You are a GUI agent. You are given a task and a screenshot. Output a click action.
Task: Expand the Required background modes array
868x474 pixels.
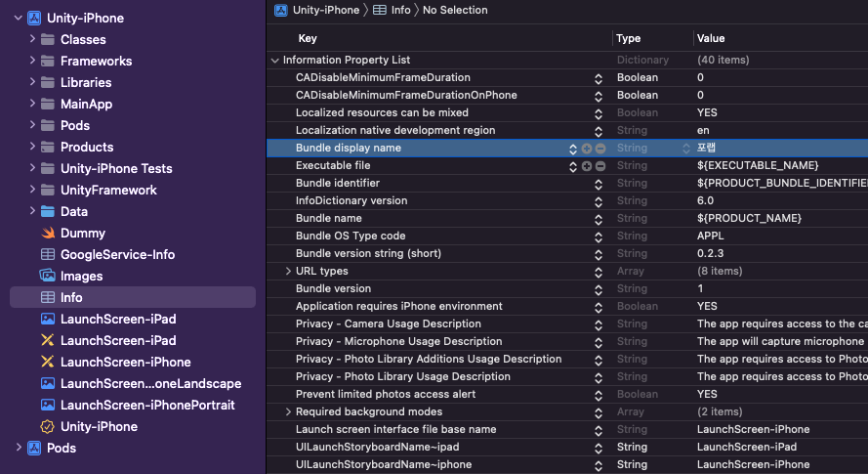pyautogui.click(x=288, y=411)
